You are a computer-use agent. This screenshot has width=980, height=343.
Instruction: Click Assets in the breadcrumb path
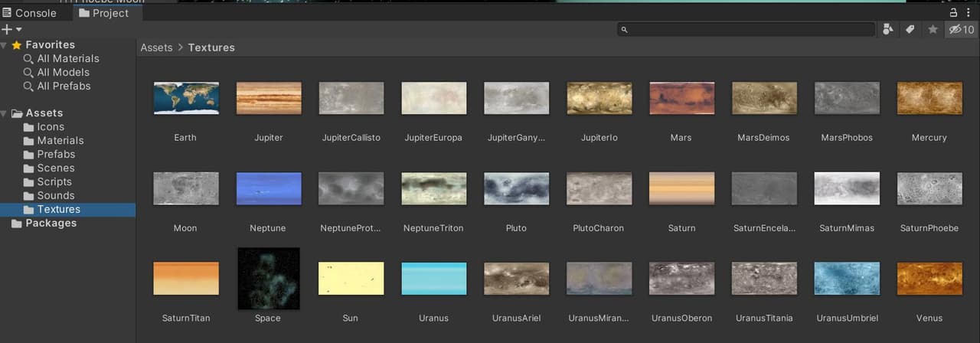[x=156, y=47]
